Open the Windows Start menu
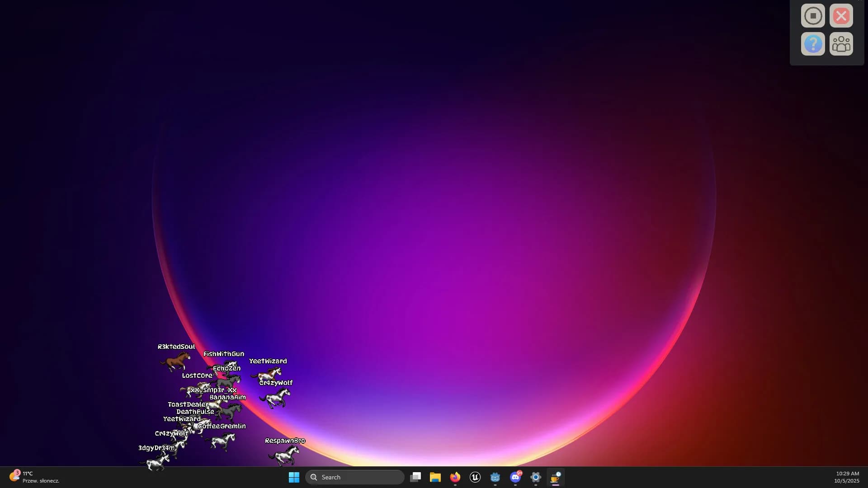 click(x=294, y=477)
